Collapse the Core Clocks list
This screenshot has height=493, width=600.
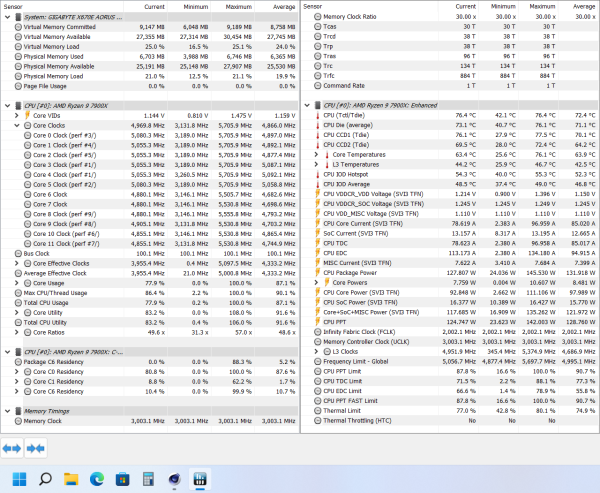coord(16,125)
